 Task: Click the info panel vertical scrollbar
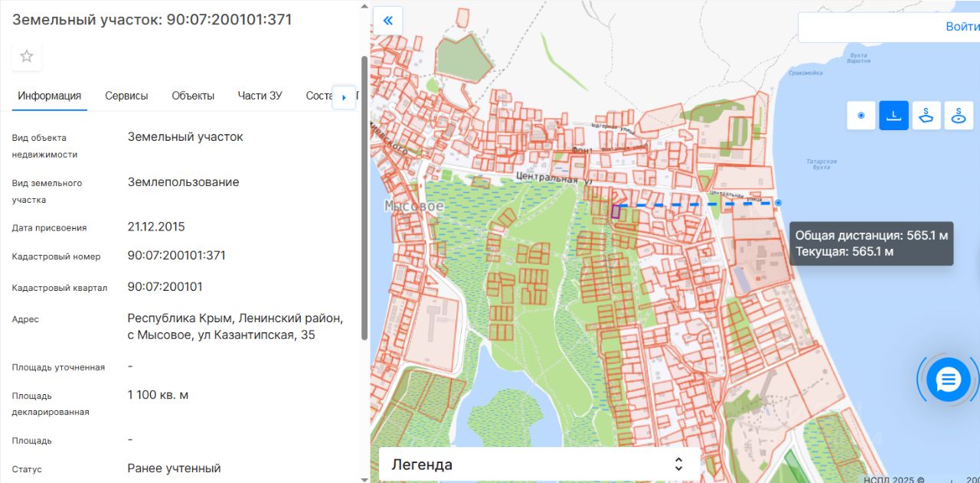coord(364,197)
